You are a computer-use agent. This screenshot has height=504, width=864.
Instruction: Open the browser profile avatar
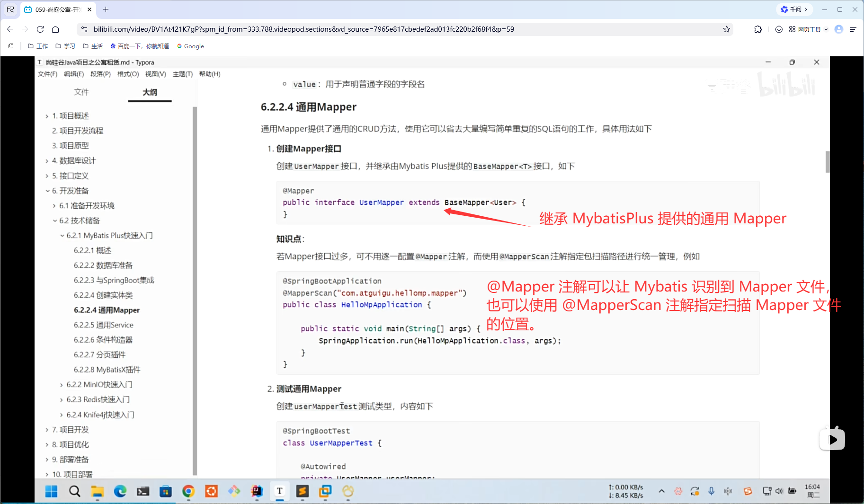point(839,29)
